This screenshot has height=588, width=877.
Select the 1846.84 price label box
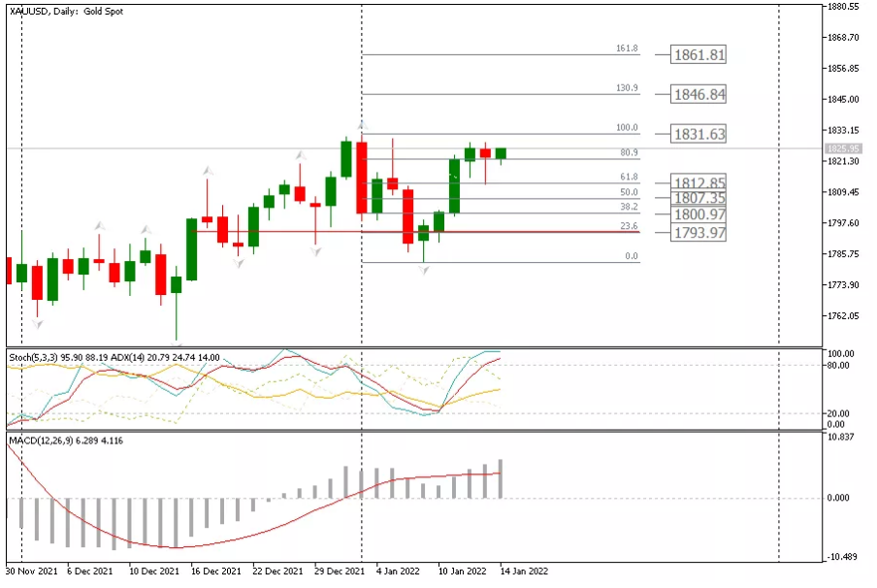(x=698, y=94)
